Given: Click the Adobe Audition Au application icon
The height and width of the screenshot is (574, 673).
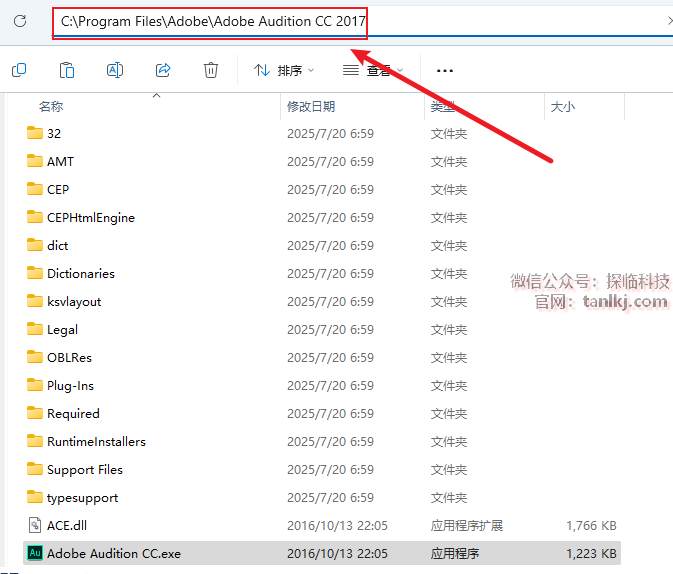Looking at the screenshot, I should click(35, 553).
